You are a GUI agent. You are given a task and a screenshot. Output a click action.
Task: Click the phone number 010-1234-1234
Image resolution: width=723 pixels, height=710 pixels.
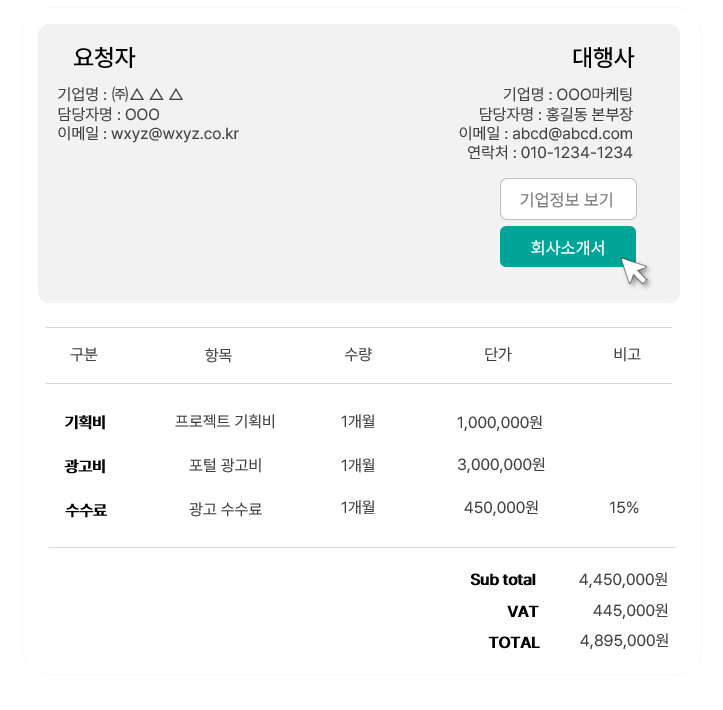point(576,153)
